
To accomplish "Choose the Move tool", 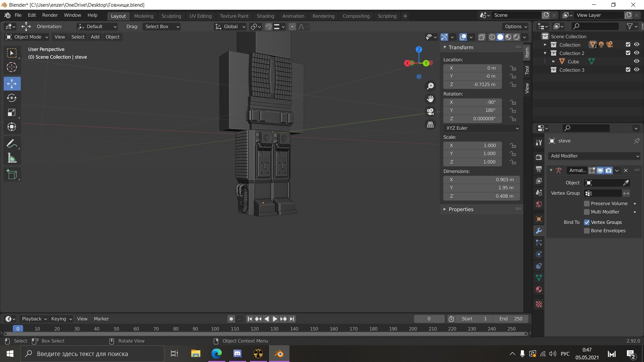I will click(x=12, y=83).
